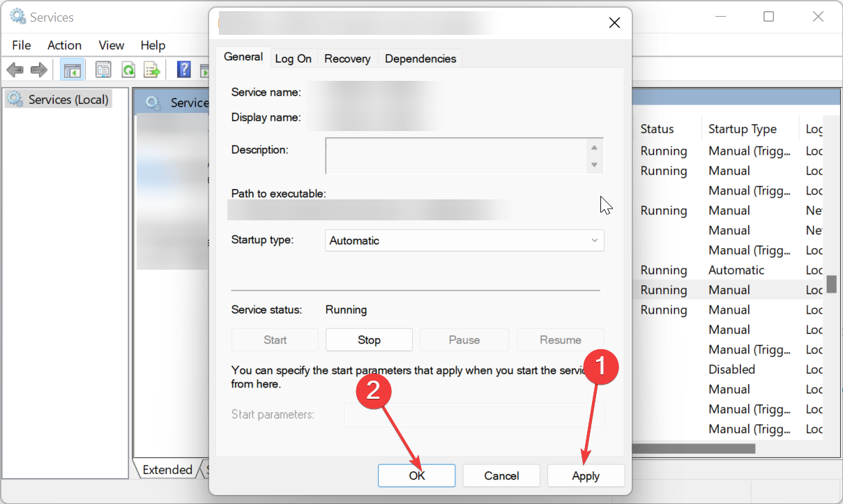Image resolution: width=843 pixels, height=504 pixels.
Task: Click the Services gear icon in the title bar
Action: tap(18, 17)
